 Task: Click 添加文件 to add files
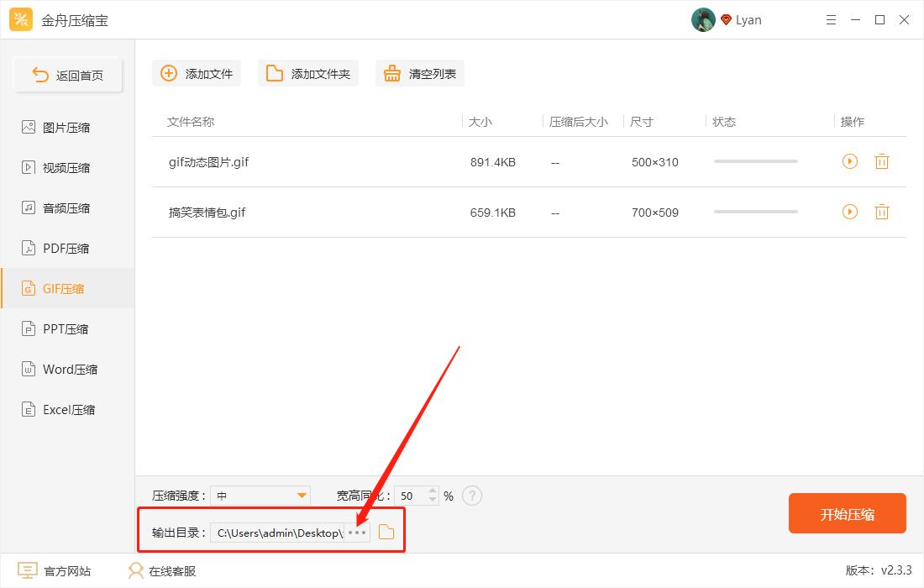coord(196,73)
